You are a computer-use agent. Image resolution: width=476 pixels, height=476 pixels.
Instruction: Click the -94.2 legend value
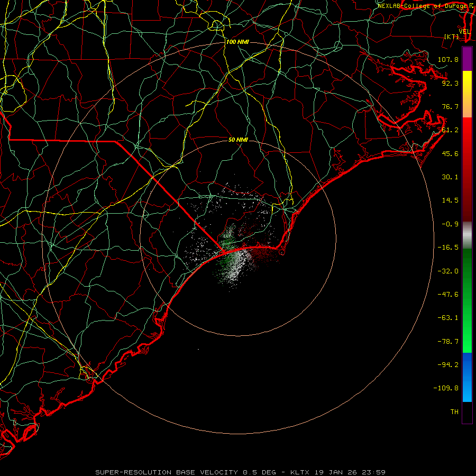tap(448, 365)
